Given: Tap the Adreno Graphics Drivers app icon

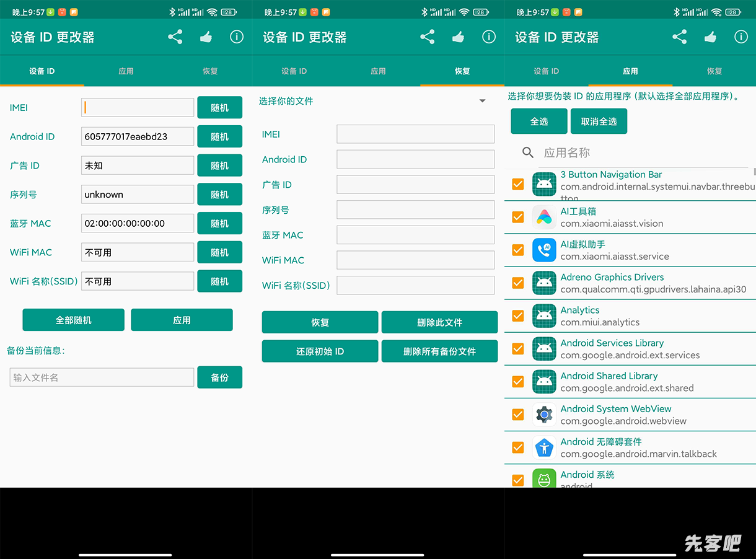Looking at the screenshot, I should pyautogui.click(x=544, y=283).
